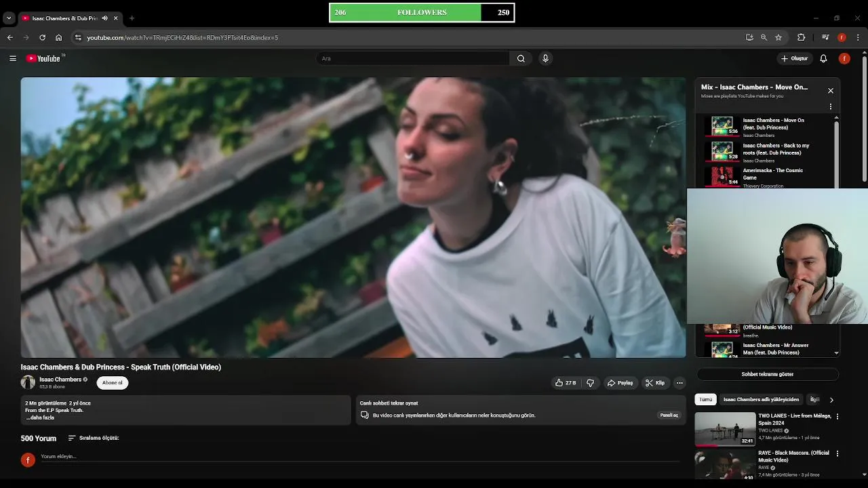Open Chrome three-dot menu
This screenshot has height=488, width=868.
[859, 37]
